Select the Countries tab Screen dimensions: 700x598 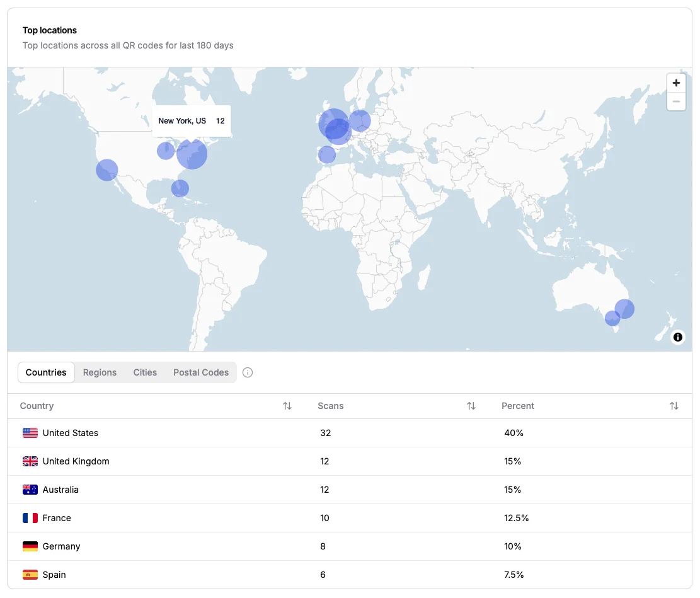click(45, 372)
